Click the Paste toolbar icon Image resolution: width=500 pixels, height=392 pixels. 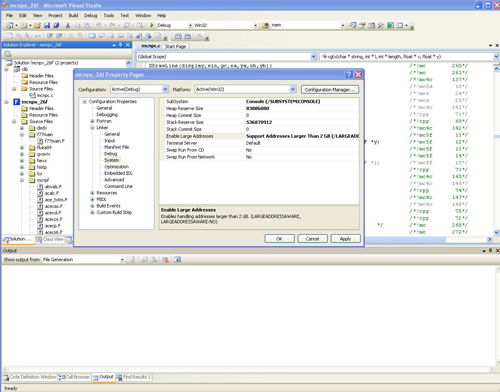coord(87,25)
